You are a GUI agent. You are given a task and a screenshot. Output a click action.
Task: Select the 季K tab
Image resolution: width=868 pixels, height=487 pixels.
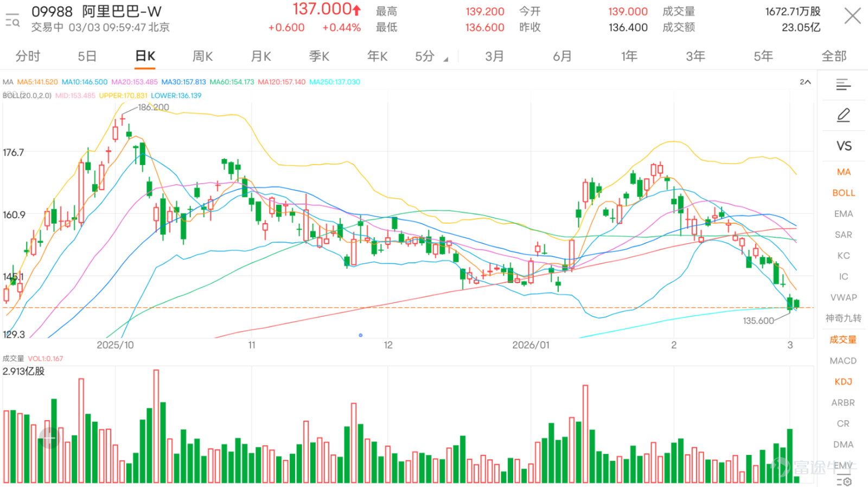click(x=319, y=56)
